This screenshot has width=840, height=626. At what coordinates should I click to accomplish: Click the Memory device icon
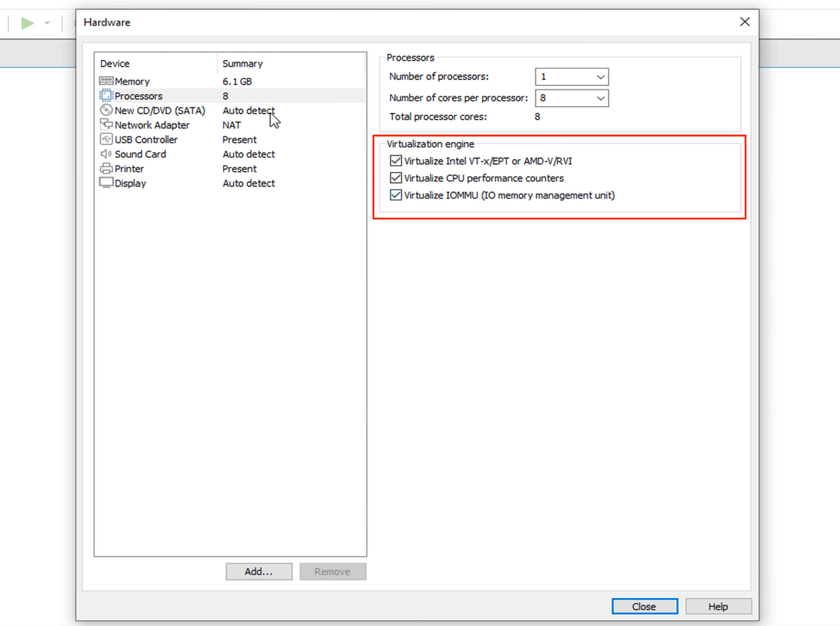[106, 81]
